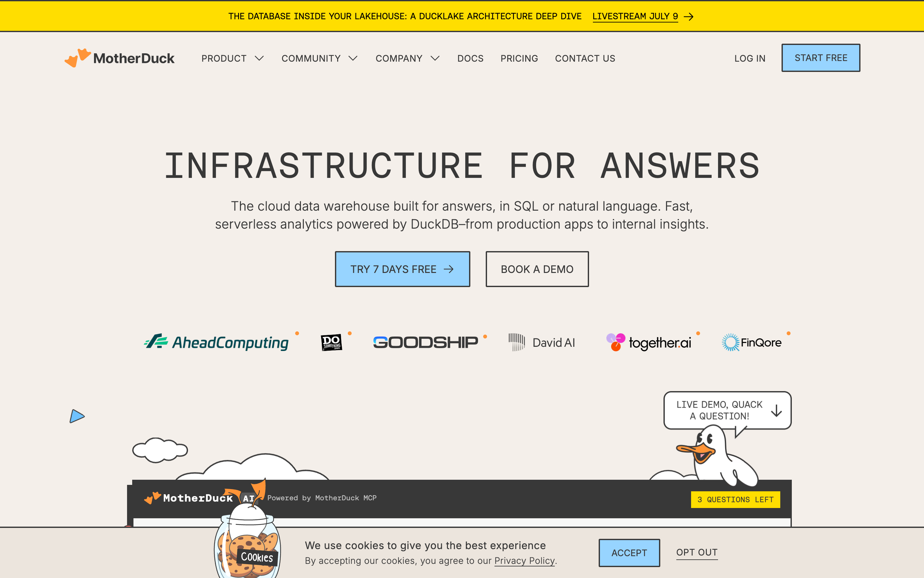
Task: Click the blue play triangle icon
Action: tap(77, 416)
